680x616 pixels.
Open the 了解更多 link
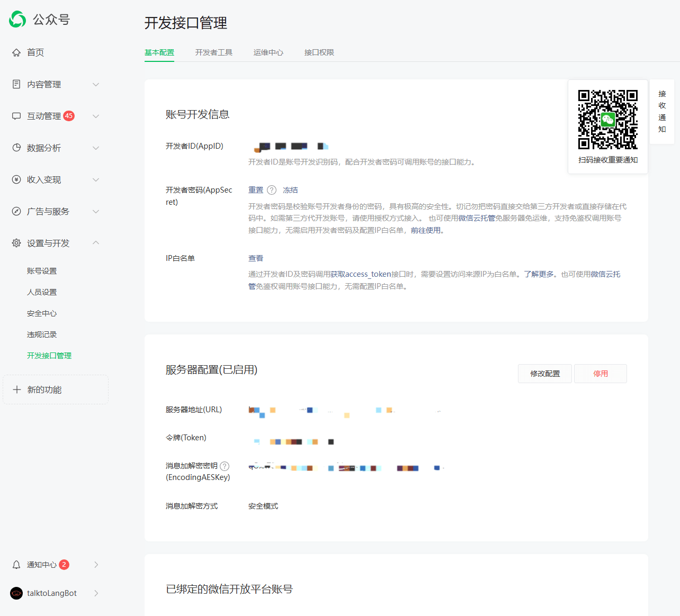[x=534, y=274]
